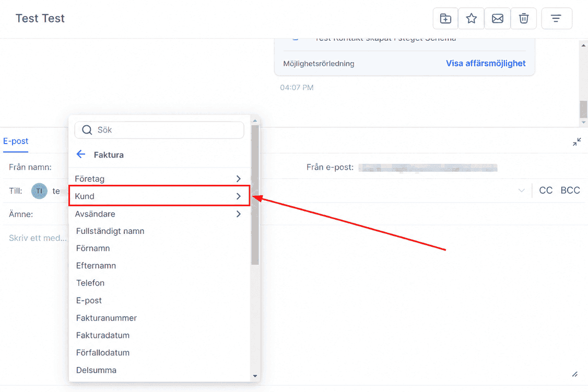Viewport: 588px width, 392px height.
Task: Open the Visa affärsmöjlighet link
Action: [486, 63]
